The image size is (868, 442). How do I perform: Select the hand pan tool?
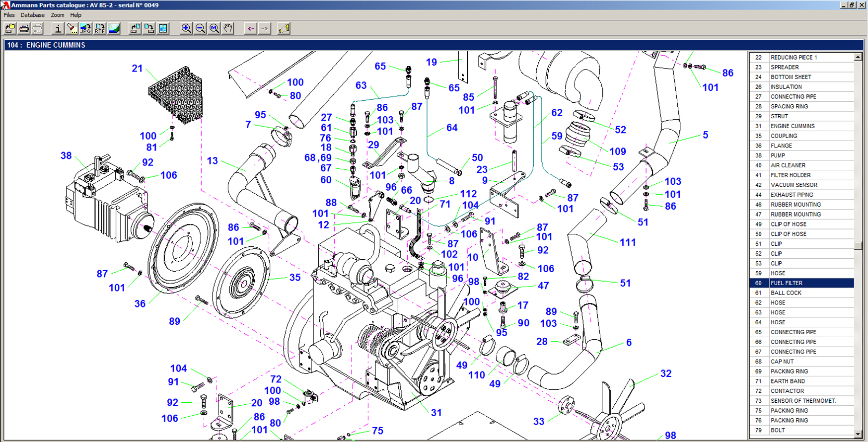coord(228,28)
